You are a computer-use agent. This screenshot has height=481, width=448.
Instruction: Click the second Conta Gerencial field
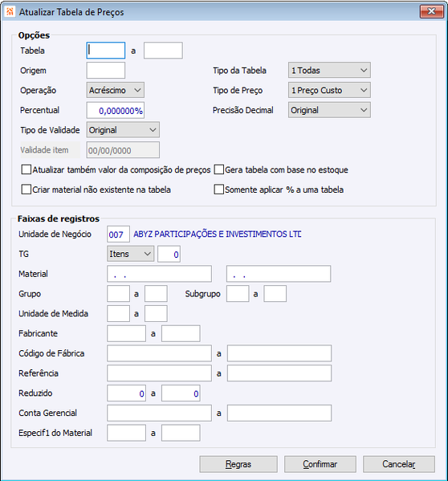279,413
